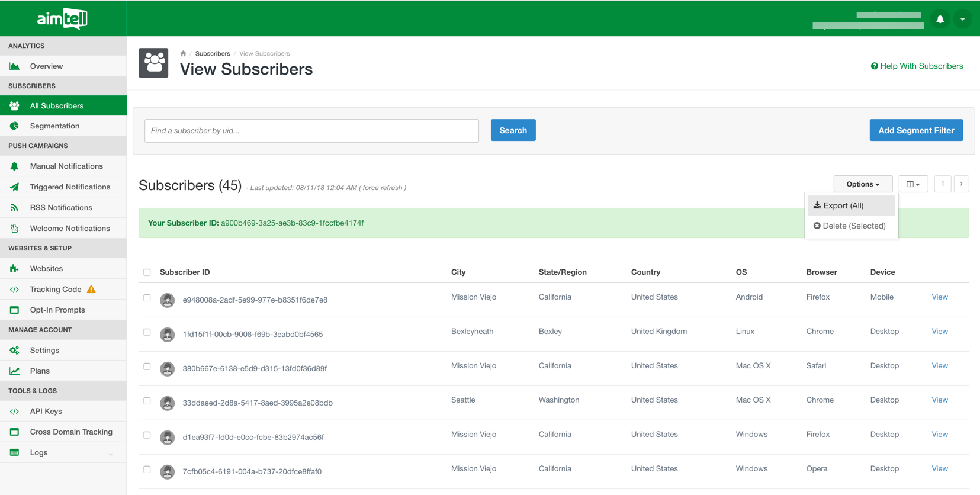Click subscriber ID 380b667e-6138-e5d9-d315-13fd0f36d89f
980x495 pixels.
(x=255, y=369)
